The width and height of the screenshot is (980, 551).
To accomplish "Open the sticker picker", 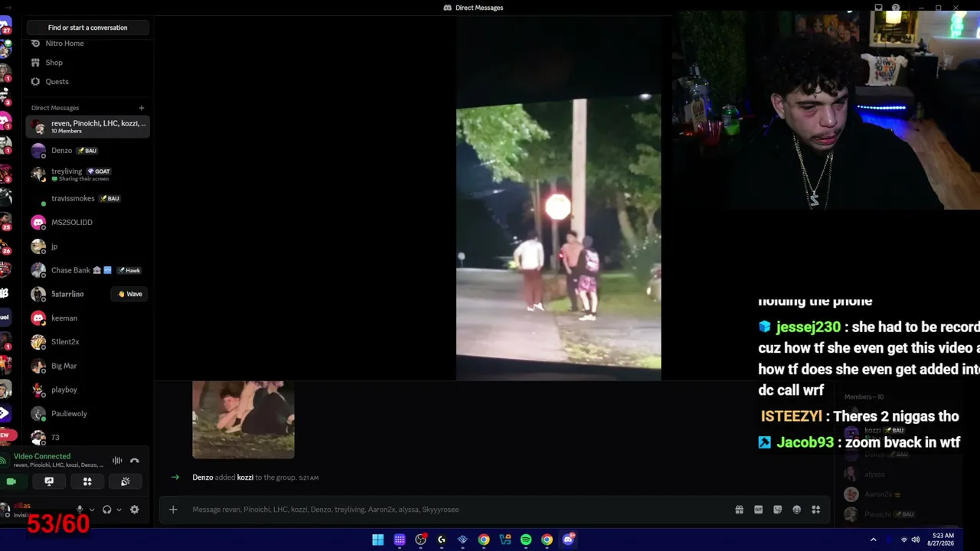I will pyautogui.click(x=778, y=510).
